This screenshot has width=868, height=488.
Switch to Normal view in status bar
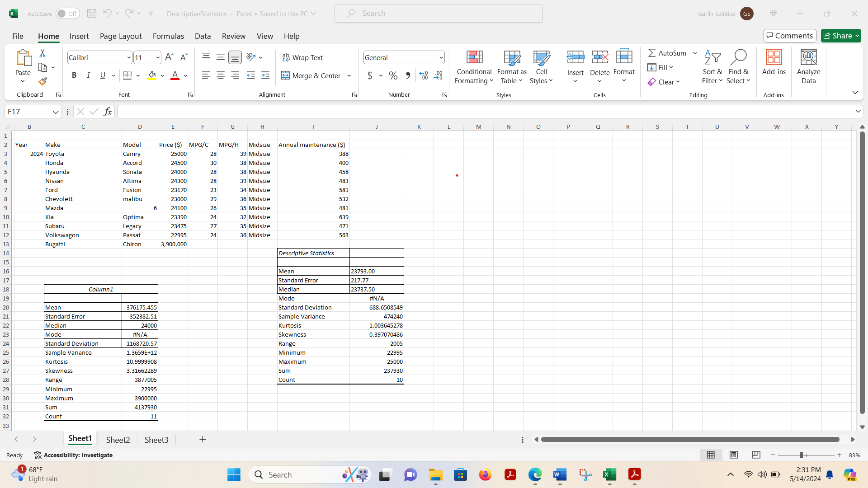point(711,455)
